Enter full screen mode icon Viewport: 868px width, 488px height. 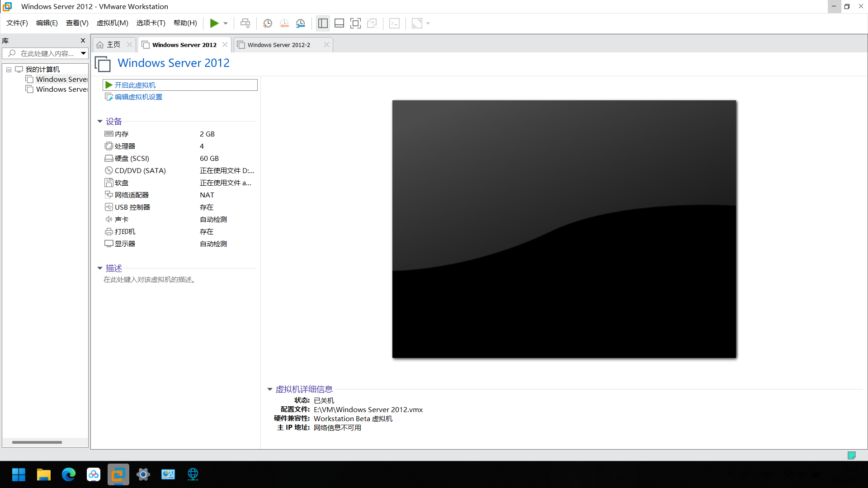[355, 23]
